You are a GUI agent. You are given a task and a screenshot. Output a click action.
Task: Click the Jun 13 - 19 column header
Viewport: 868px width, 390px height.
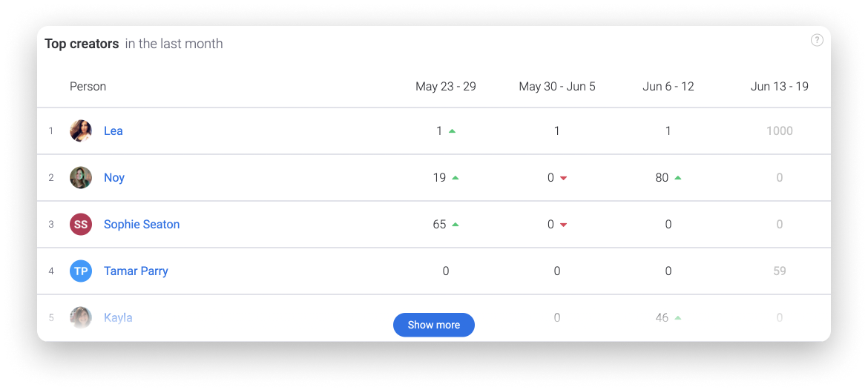click(780, 86)
